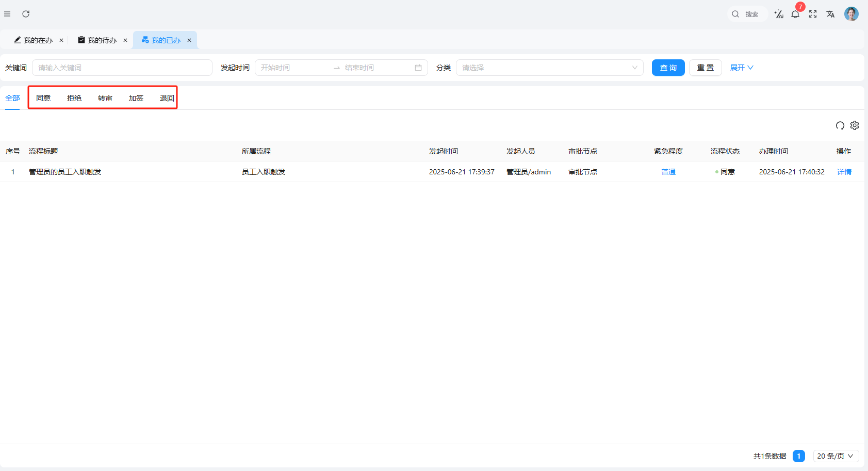The height and width of the screenshot is (471, 868).
Task: Click the table reload icon
Action: tap(840, 125)
